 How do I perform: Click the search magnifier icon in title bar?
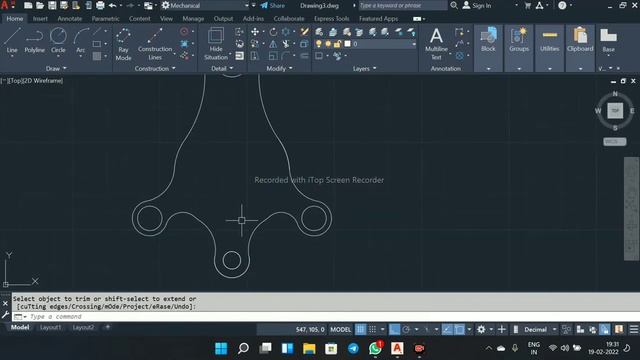pos(454,5)
